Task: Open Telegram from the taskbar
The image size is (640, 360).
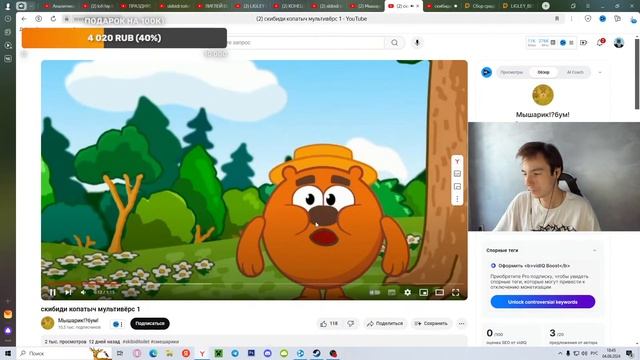Action: click(x=235, y=353)
